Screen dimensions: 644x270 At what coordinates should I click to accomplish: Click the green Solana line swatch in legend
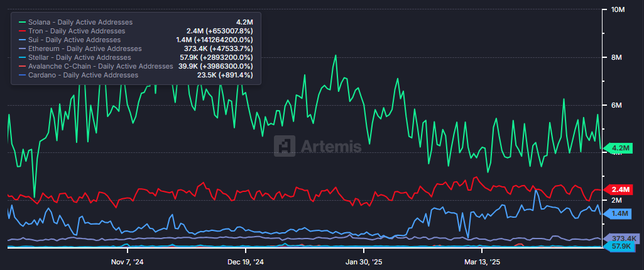click(x=21, y=22)
